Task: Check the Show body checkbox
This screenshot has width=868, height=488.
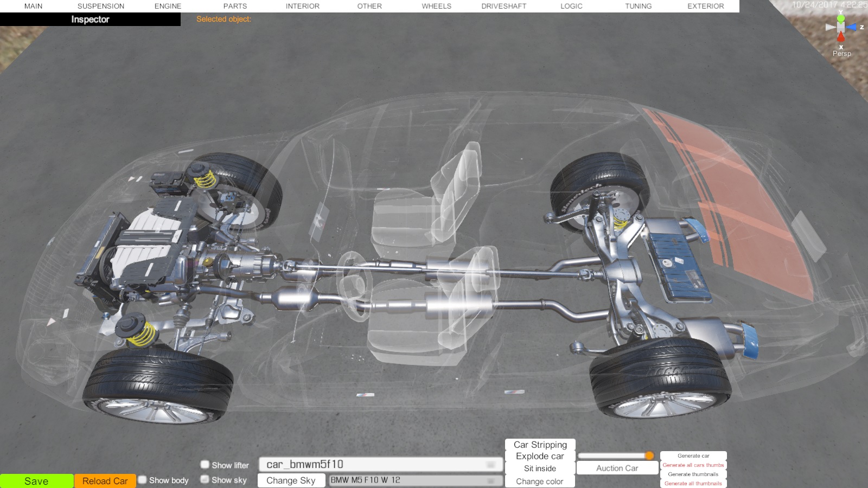Action: (143, 480)
